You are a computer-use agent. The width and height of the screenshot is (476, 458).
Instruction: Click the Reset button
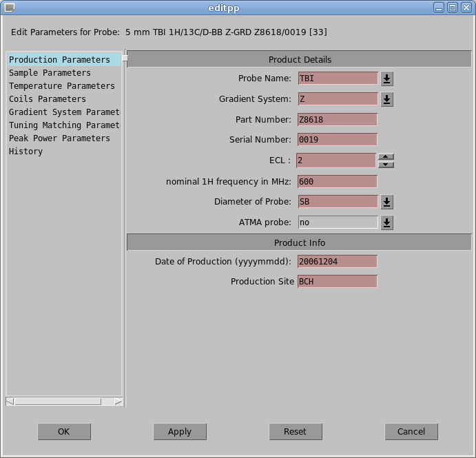click(296, 432)
